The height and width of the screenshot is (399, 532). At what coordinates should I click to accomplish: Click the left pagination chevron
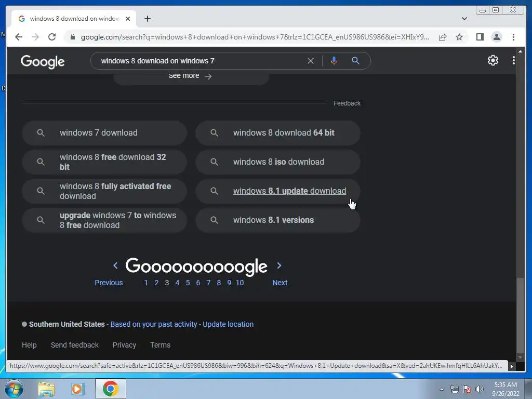pyautogui.click(x=115, y=265)
